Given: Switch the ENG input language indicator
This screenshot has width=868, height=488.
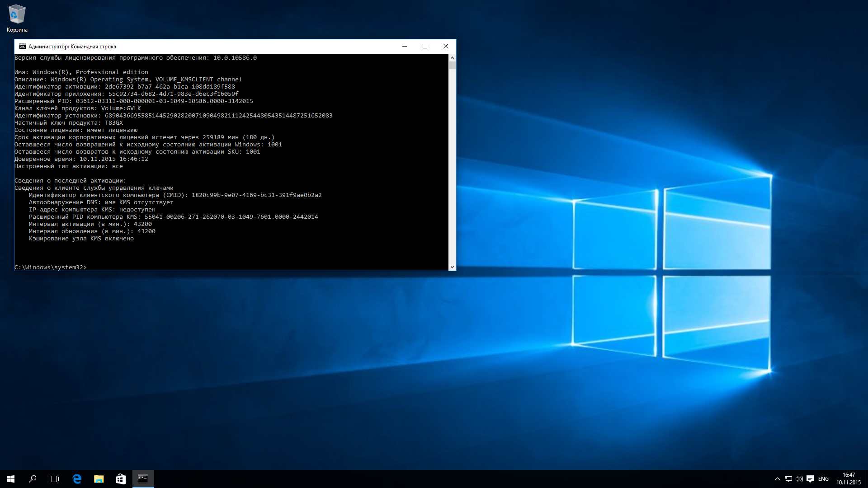Looking at the screenshot, I should point(824,479).
